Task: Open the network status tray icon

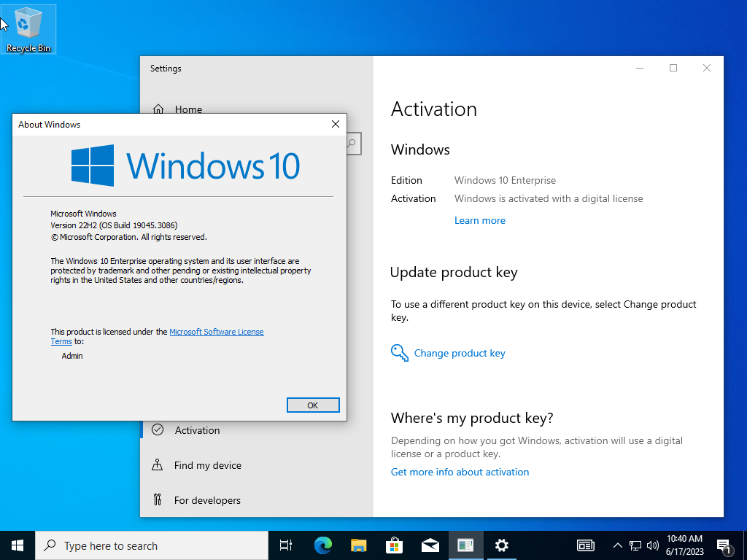Action: pyautogui.click(x=635, y=545)
